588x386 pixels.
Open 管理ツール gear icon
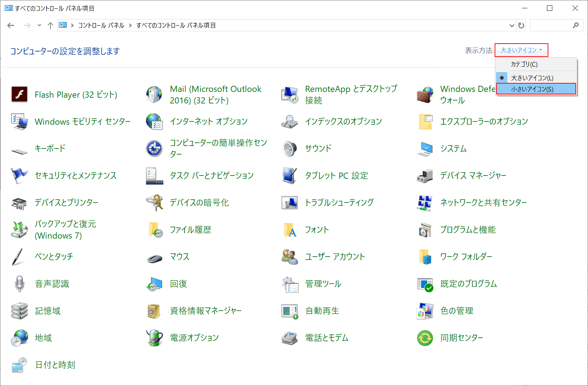(x=289, y=284)
